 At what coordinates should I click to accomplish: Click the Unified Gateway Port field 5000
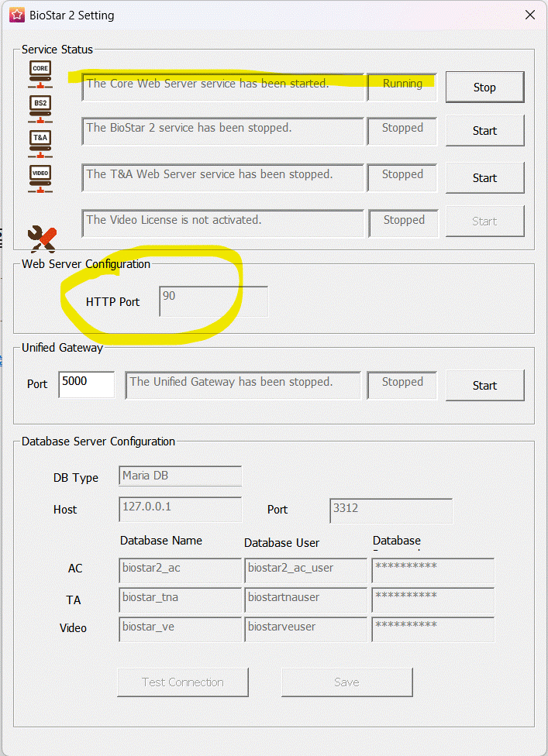pos(87,384)
